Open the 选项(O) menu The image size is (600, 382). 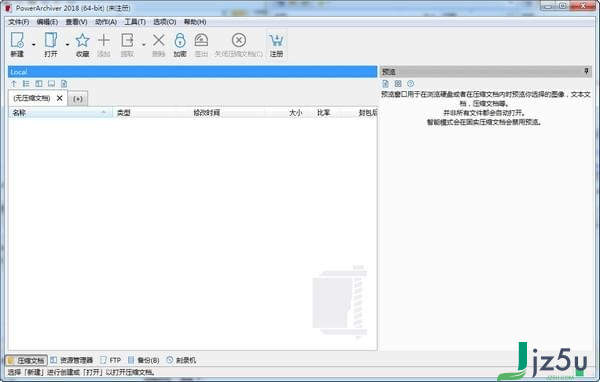[x=165, y=22]
